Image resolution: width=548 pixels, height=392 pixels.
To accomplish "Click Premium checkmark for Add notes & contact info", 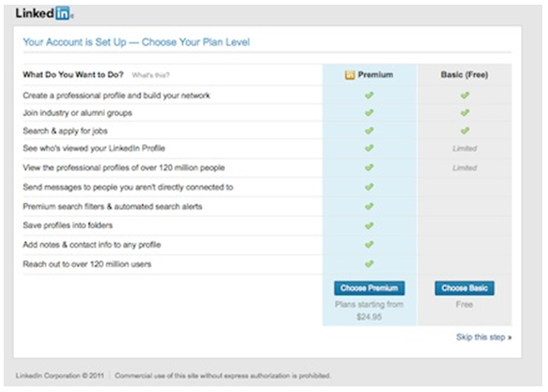I will [x=369, y=244].
